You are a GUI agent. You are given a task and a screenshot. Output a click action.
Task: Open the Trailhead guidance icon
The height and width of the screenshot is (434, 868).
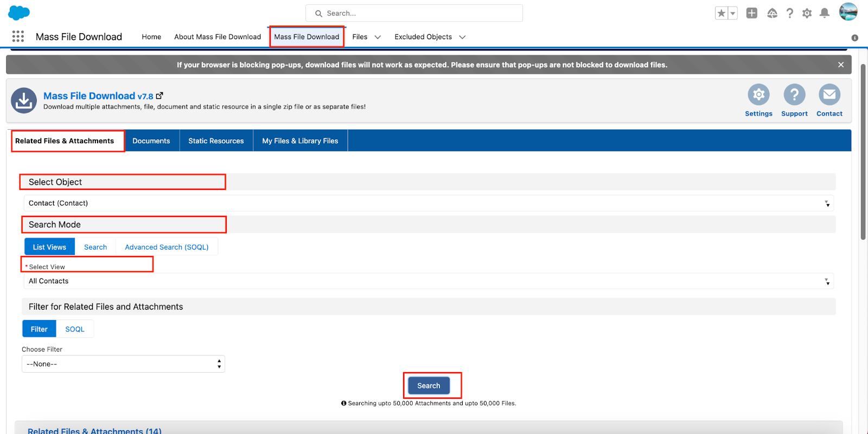pyautogui.click(x=772, y=13)
